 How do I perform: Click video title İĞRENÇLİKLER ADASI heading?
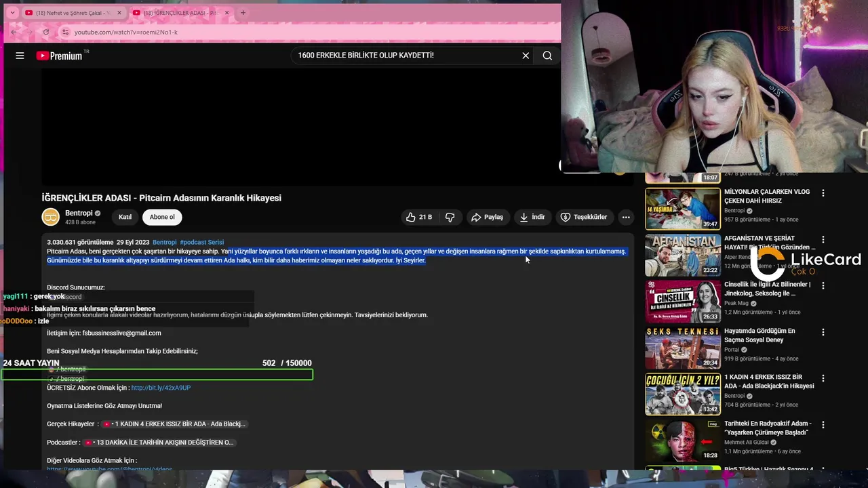pyautogui.click(x=161, y=198)
